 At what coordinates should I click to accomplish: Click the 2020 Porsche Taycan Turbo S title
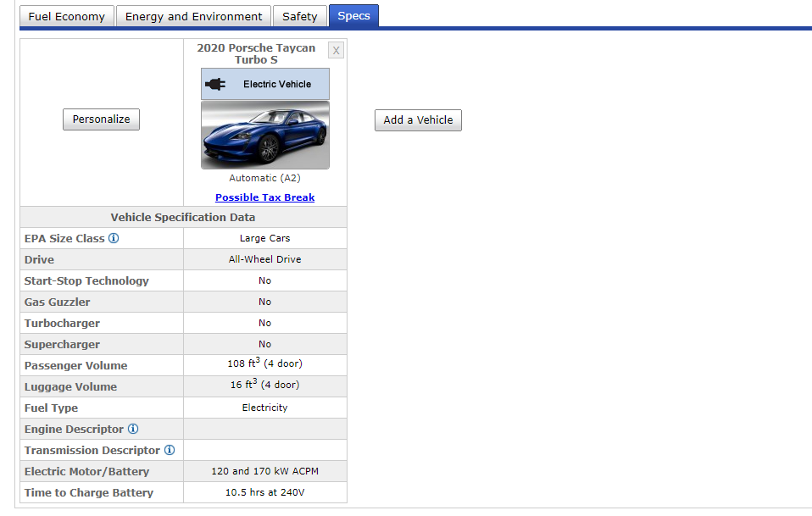256,53
